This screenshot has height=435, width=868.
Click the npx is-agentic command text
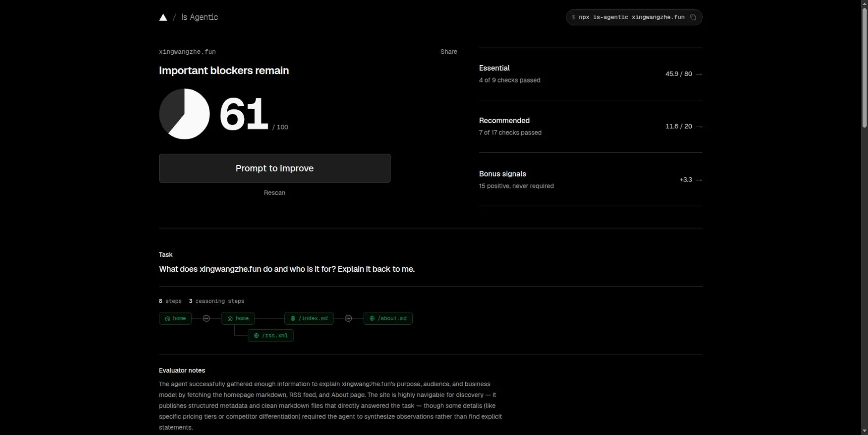[632, 17]
